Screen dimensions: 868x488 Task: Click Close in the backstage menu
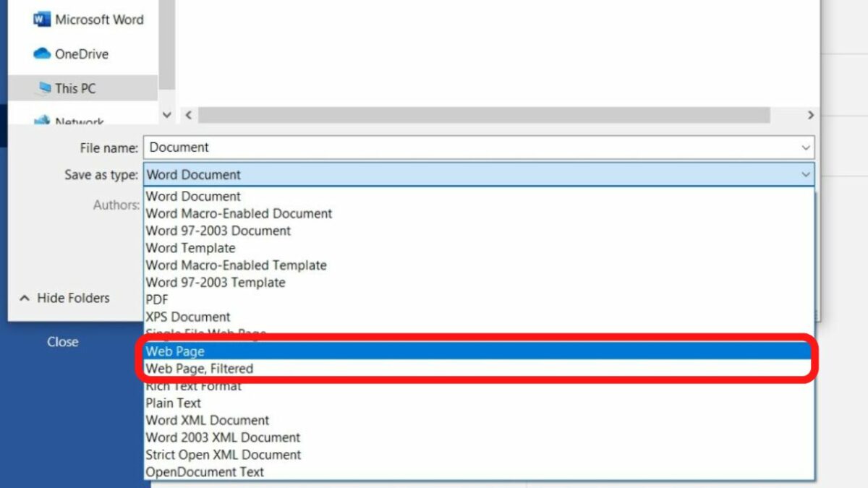click(63, 342)
